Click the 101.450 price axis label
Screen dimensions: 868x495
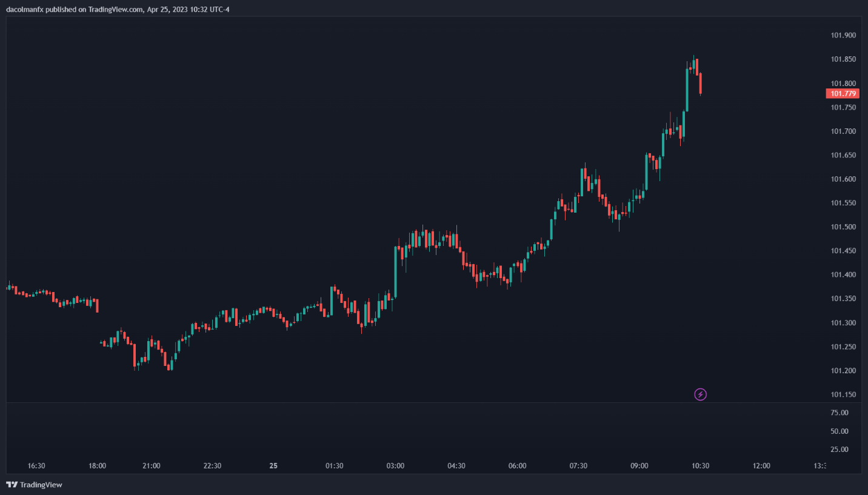pos(843,251)
